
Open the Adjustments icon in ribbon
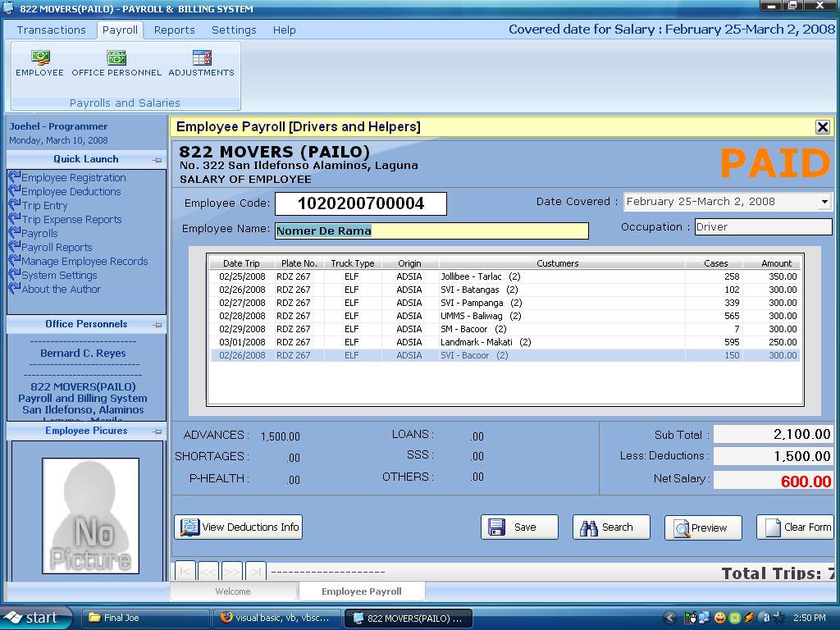tap(201, 63)
